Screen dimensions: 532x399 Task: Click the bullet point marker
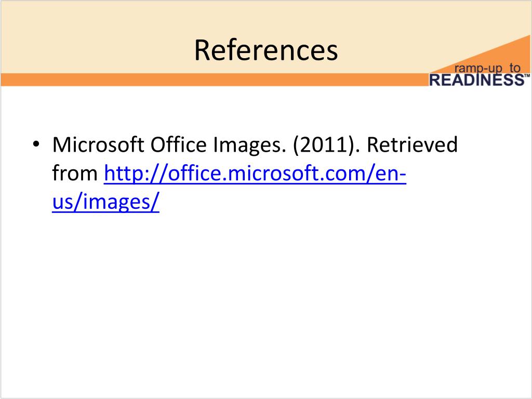[36, 144]
